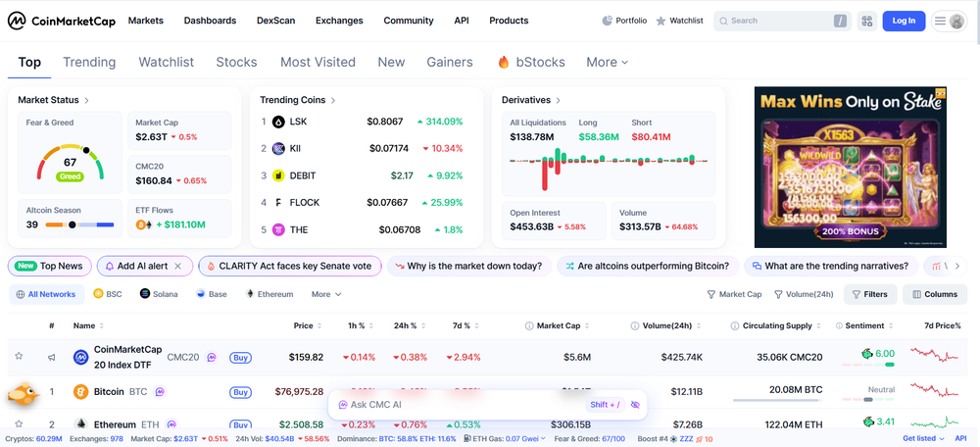
Task: Open the Markets menu
Action: (146, 21)
